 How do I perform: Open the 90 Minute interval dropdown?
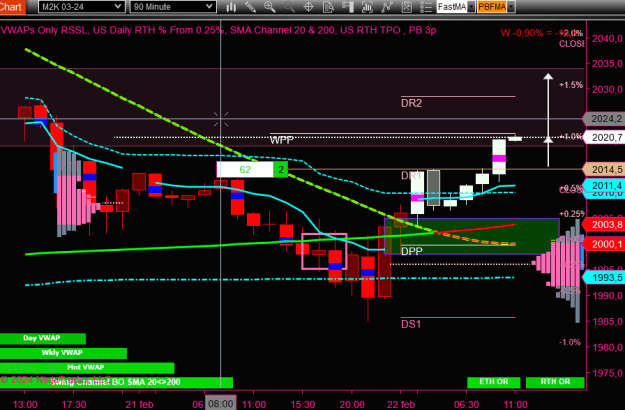pyautogui.click(x=173, y=7)
